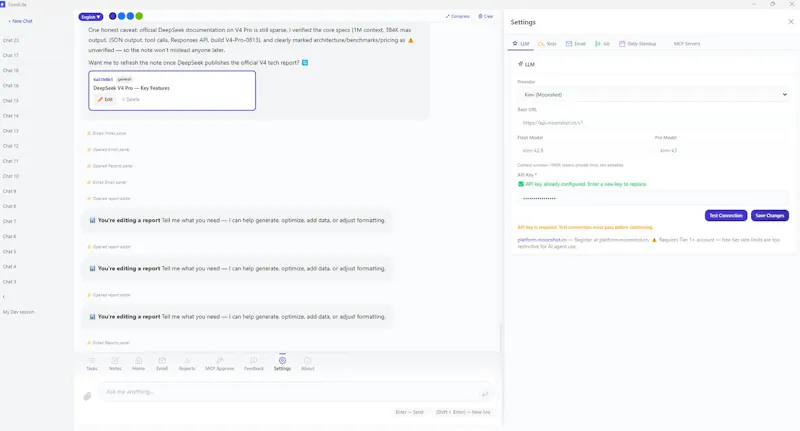Click Compress at the top of chat
800x431 pixels.
pos(457,16)
